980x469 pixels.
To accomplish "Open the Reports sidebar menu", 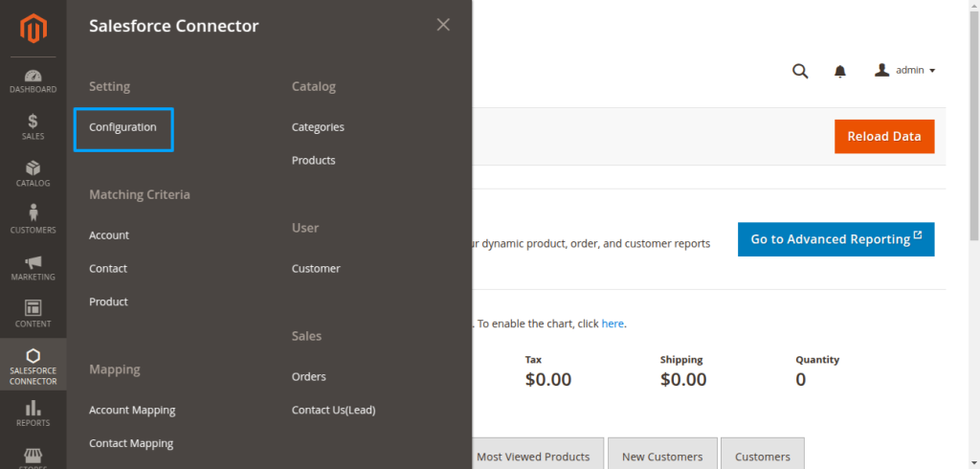I will tap(33, 414).
